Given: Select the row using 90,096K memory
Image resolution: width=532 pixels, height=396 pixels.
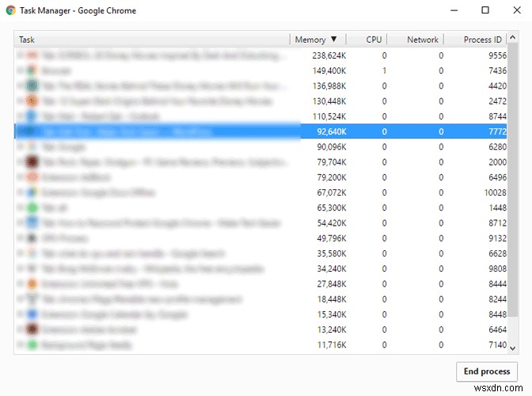Looking at the screenshot, I should [x=260, y=147].
